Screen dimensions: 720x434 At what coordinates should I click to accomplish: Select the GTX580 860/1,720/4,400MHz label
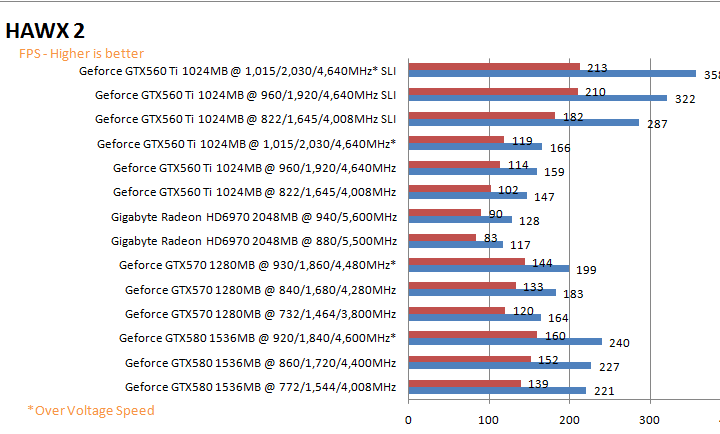coord(260,363)
